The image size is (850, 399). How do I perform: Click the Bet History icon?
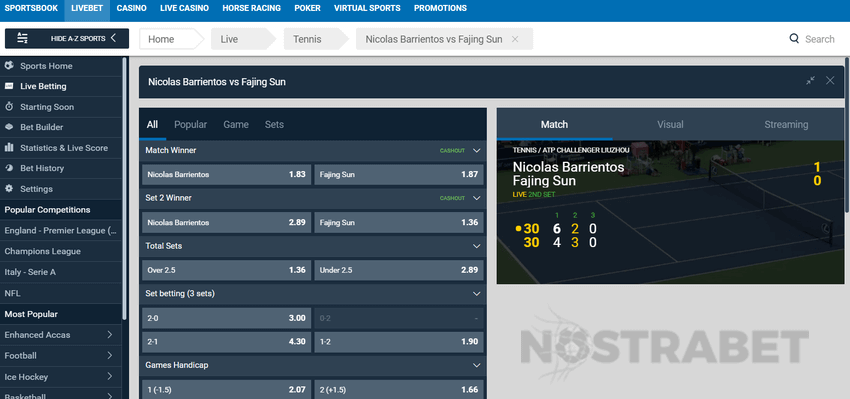(x=9, y=168)
